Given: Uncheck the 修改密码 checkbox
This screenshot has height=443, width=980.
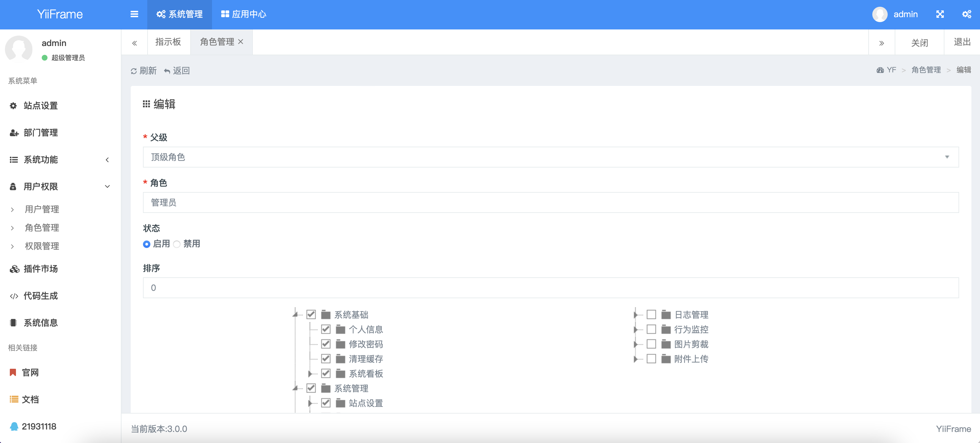Looking at the screenshot, I should click(326, 344).
